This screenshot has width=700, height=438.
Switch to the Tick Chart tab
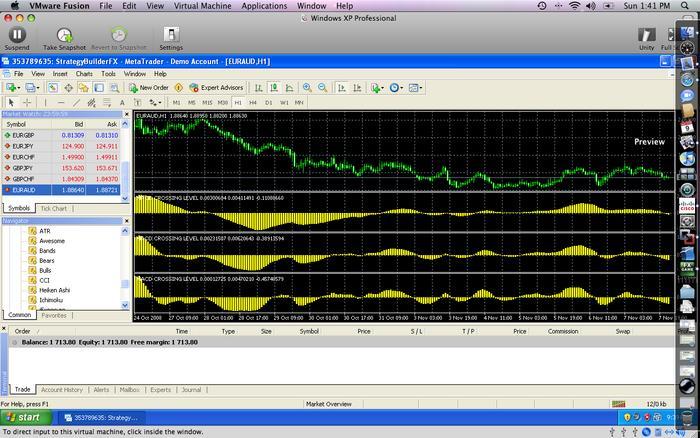click(54, 209)
